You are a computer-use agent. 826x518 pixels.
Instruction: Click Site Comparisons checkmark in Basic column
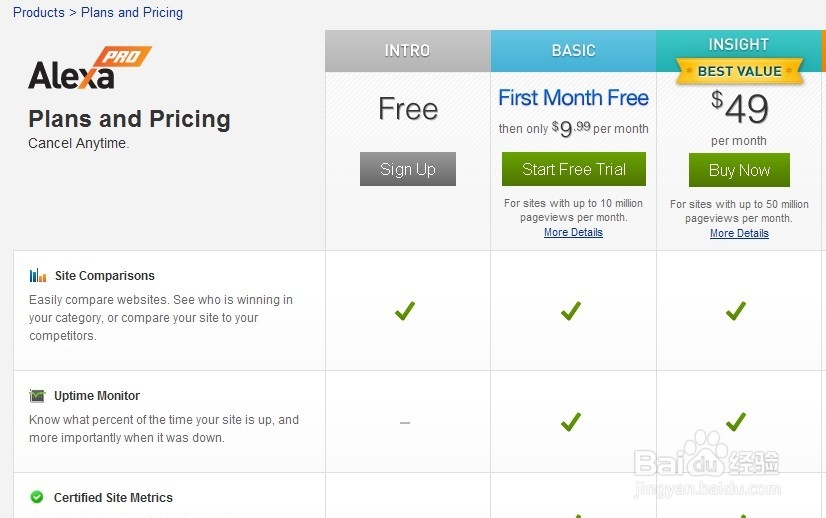point(571,311)
